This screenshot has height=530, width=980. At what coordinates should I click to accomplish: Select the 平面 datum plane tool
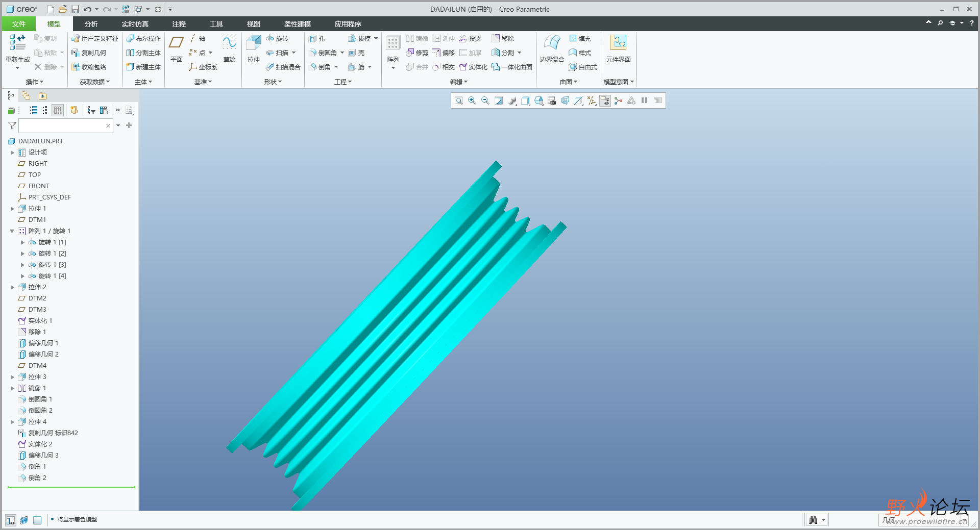point(177,49)
